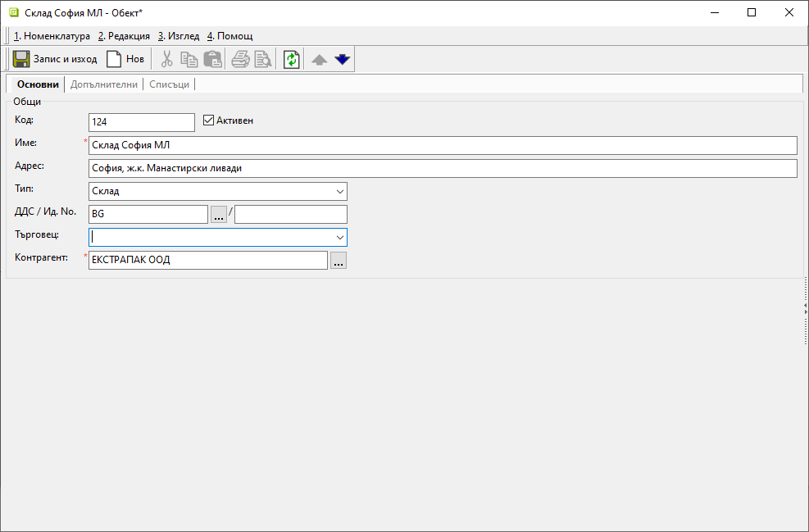Click the green refresh icon

[292, 59]
